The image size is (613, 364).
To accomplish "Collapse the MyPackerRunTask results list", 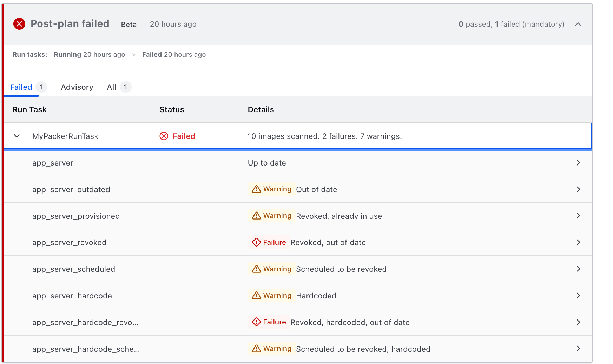I will tap(17, 136).
